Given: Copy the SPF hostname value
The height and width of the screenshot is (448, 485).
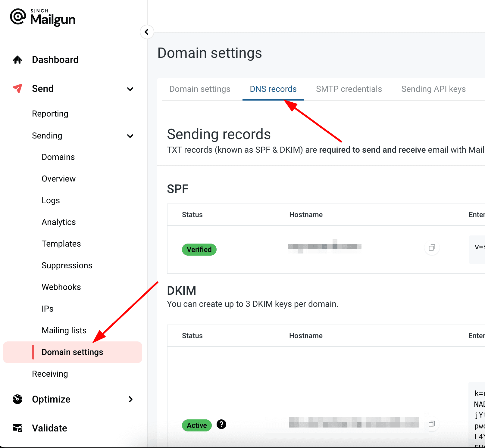Looking at the screenshot, I should tap(432, 247).
